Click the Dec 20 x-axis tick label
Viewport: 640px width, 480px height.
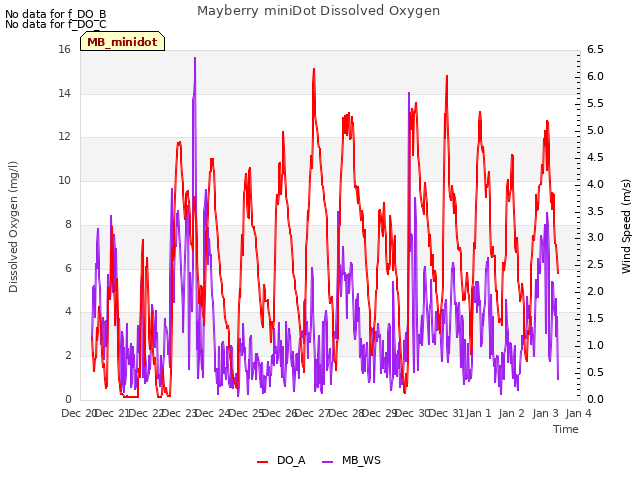[x=78, y=413]
